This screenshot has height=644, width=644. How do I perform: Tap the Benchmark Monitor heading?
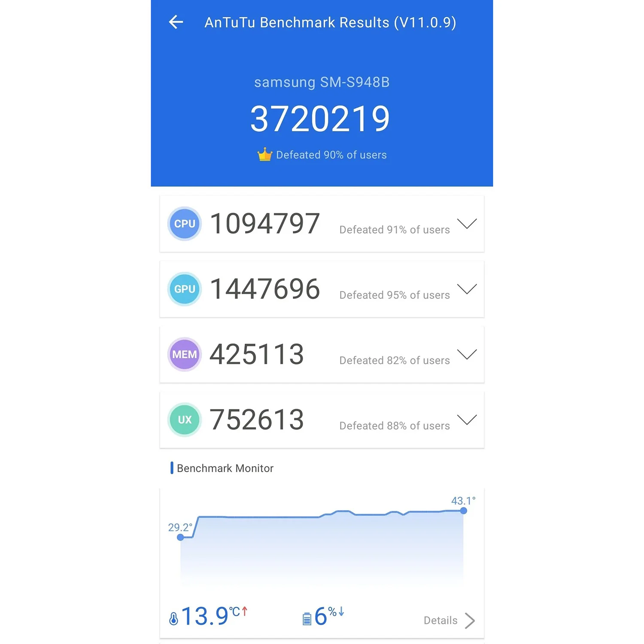tap(225, 468)
